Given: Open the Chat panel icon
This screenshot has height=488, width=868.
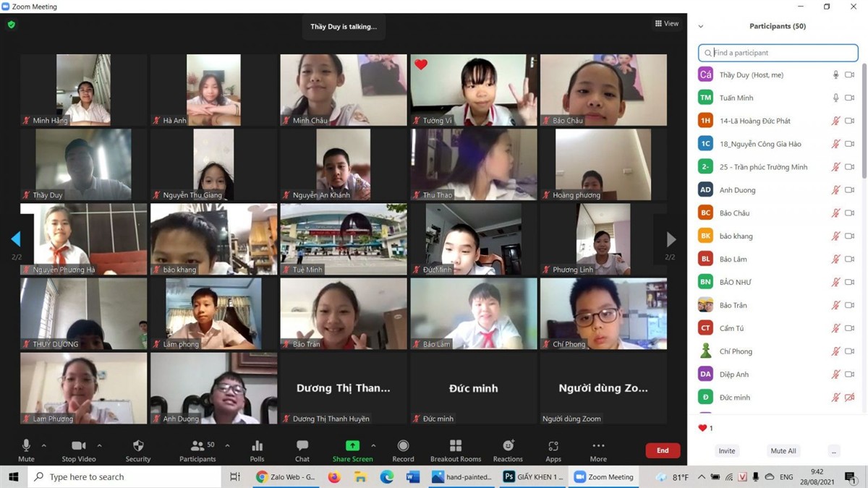Looking at the screenshot, I should [302, 446].
